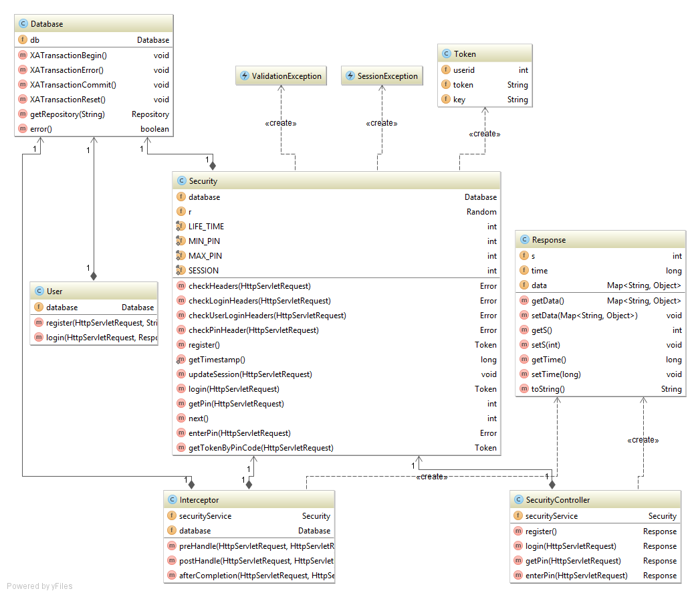Select the toString() method in Response
The height and width of the screenshot is (597, 700).
pos(548,389)
